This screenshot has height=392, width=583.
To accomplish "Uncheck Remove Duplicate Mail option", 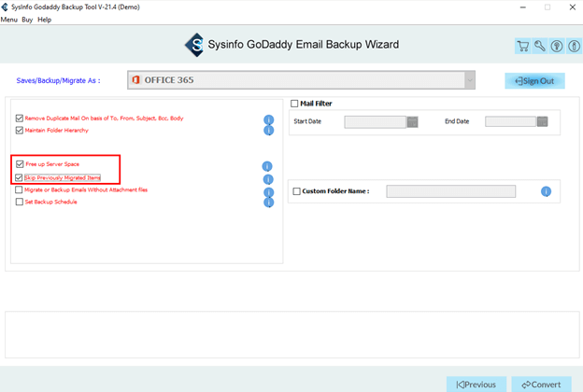I will (x=20, y=119).
